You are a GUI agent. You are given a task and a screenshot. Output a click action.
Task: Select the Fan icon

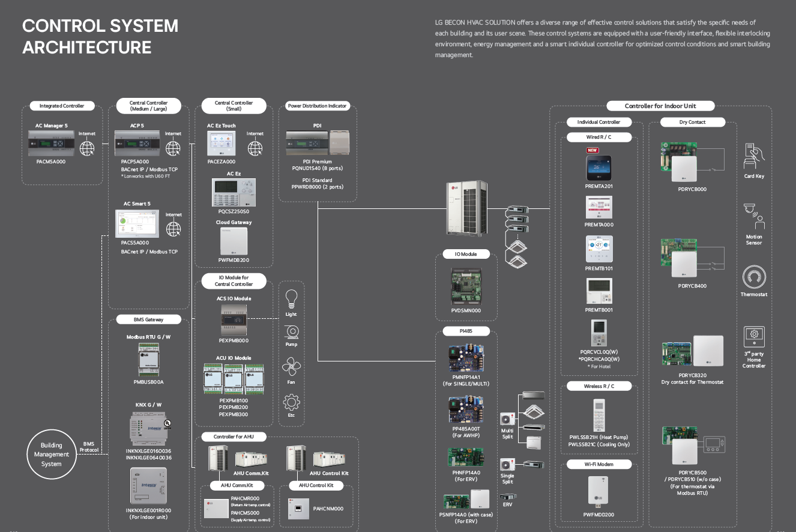(291, 366)
